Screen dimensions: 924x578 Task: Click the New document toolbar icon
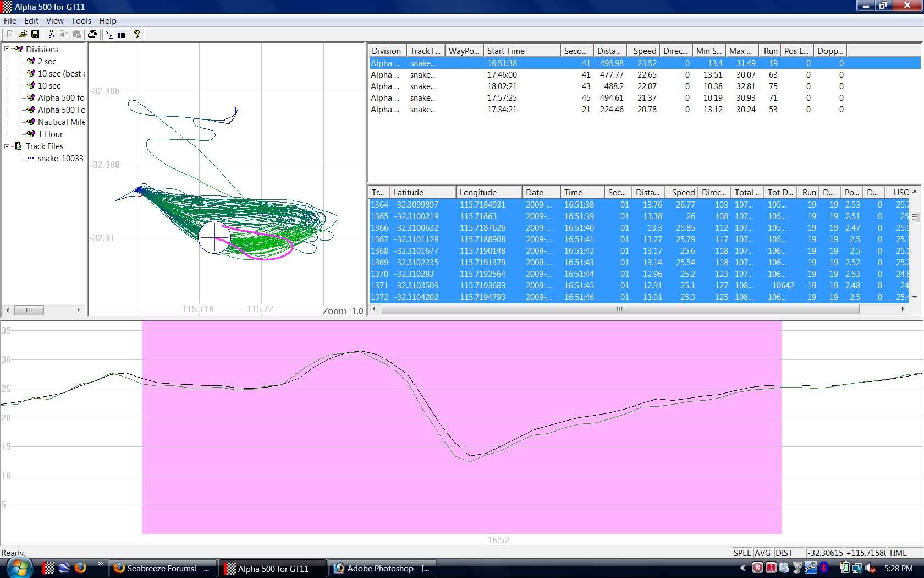[x=10, y=34]
